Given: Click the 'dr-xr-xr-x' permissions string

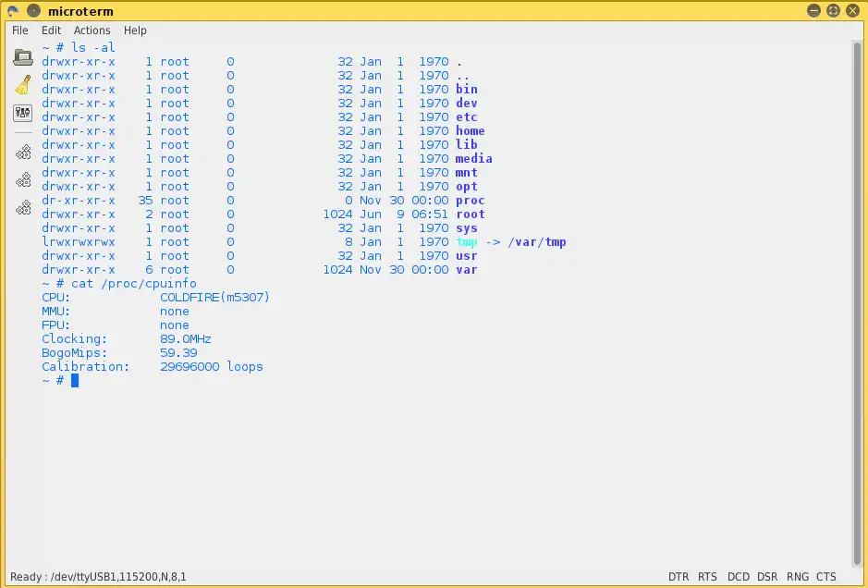Looking at the screenshot, I should tap(79, 201).
